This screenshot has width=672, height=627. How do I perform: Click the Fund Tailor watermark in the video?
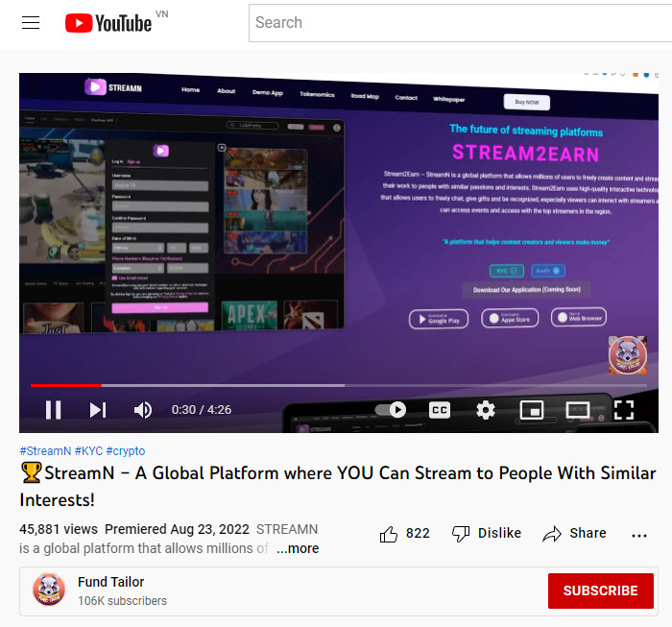tap(628, 355)
